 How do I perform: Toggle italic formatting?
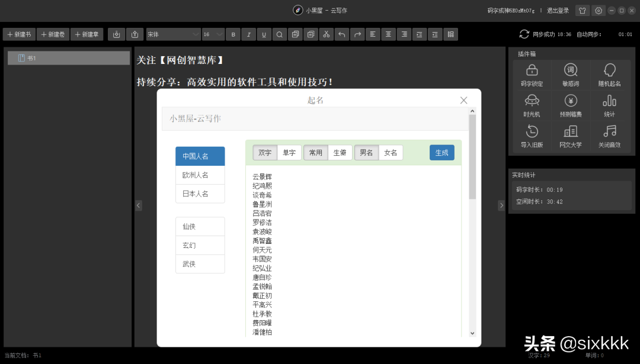248,34
